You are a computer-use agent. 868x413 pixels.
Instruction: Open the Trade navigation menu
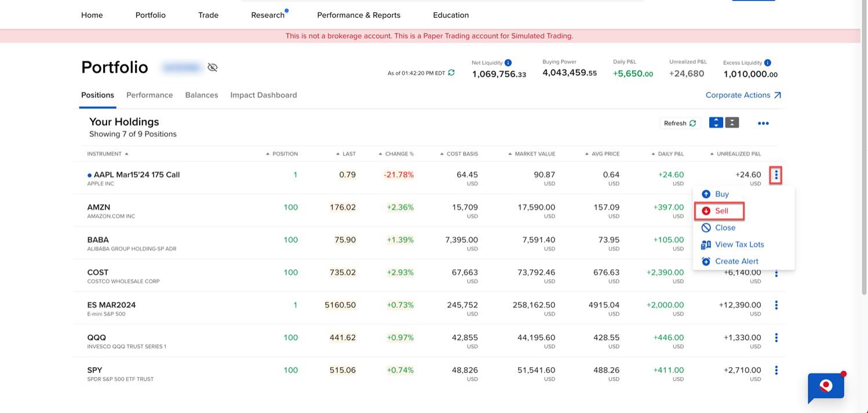click(x=209, y=15)
